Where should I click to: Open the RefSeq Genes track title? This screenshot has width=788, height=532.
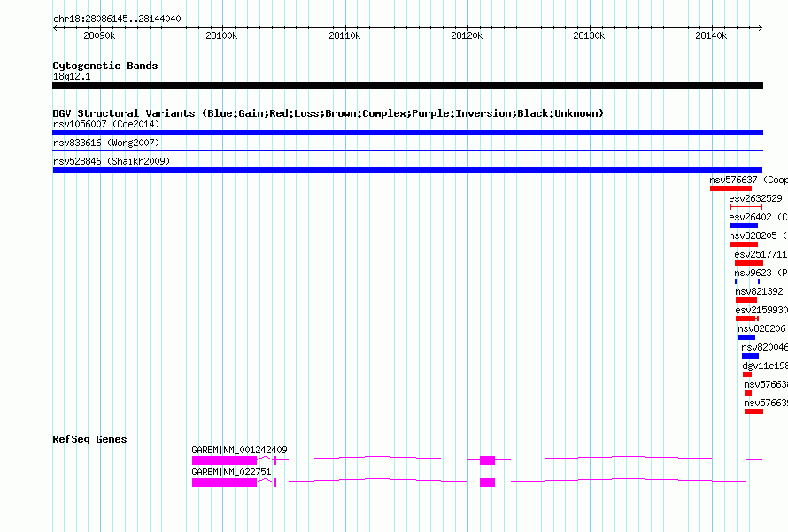point(89,439)
